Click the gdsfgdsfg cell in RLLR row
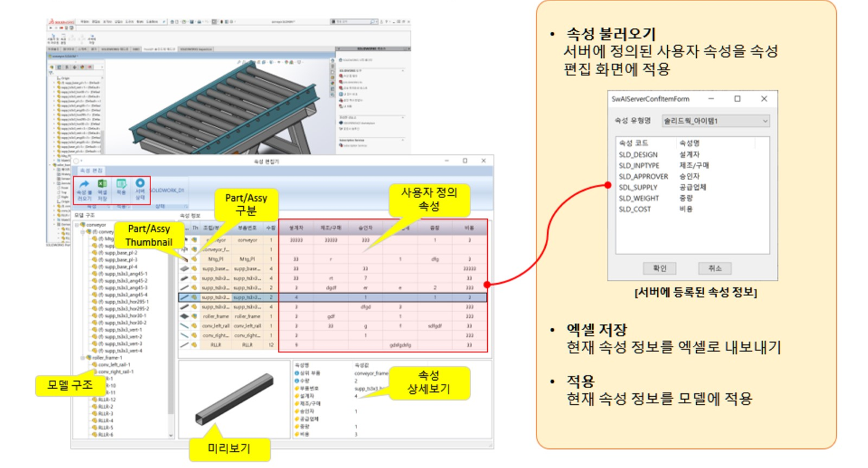The image size is (868, 468). coord(400,345)
